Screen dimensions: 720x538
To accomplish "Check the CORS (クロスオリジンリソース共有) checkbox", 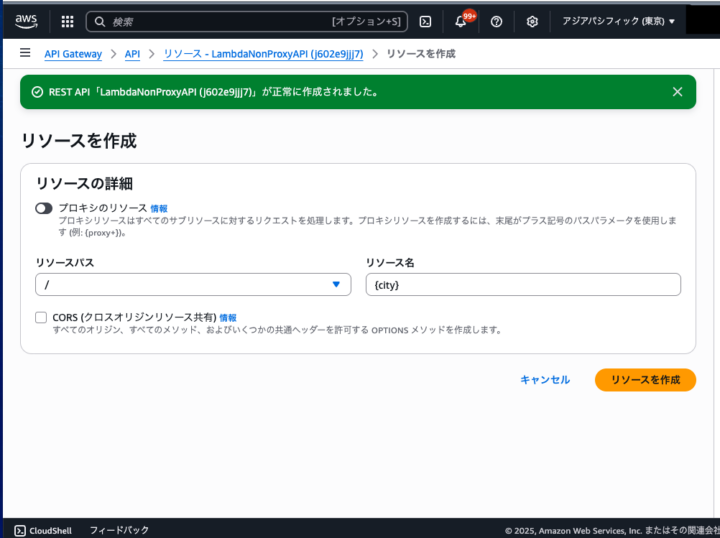I will click(41, 317).
